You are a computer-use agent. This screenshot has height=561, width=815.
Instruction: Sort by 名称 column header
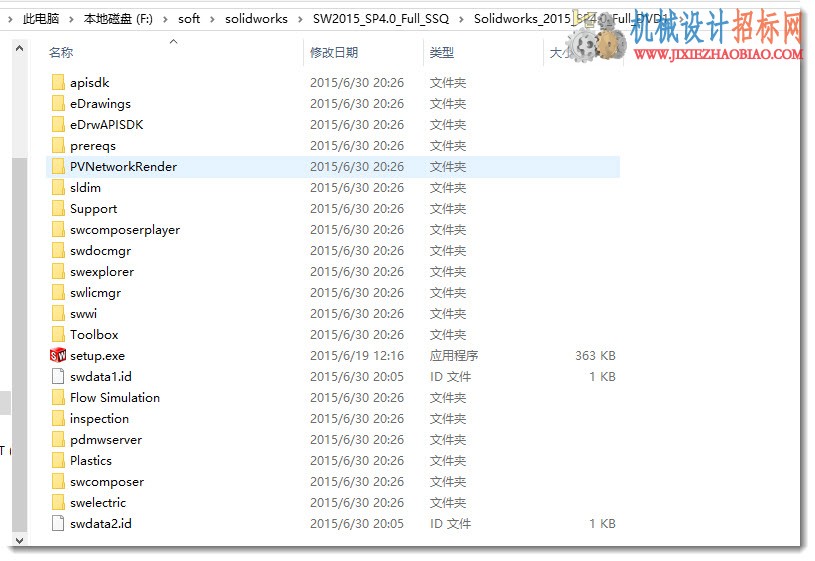tap(61, 53)
